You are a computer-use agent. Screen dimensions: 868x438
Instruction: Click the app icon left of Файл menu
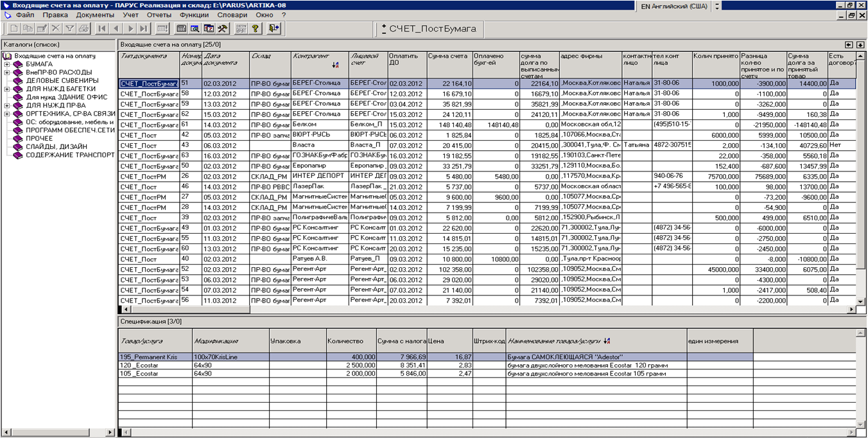[x=8, y=14]
